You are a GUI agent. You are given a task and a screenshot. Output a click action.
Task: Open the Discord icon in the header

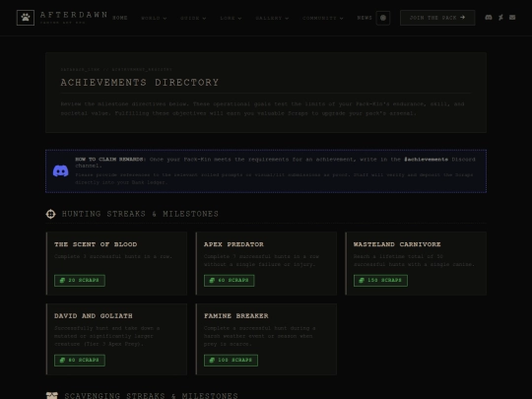(489, 18)
